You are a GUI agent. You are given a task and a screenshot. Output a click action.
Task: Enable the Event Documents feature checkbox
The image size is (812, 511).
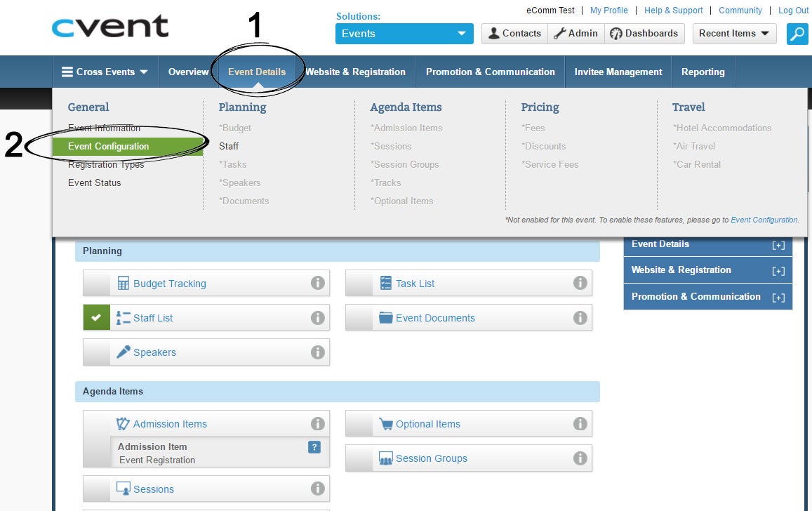click(x=359, y=317)
